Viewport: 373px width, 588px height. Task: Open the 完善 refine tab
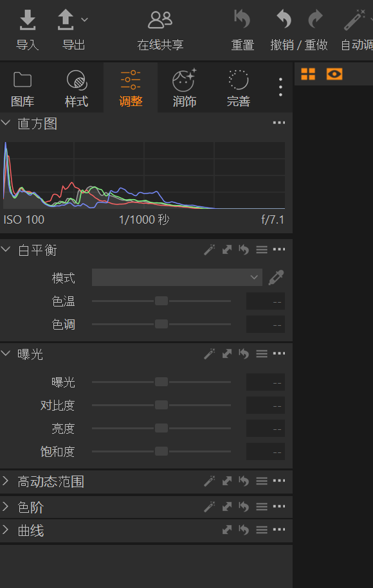(x=239, y=89)
